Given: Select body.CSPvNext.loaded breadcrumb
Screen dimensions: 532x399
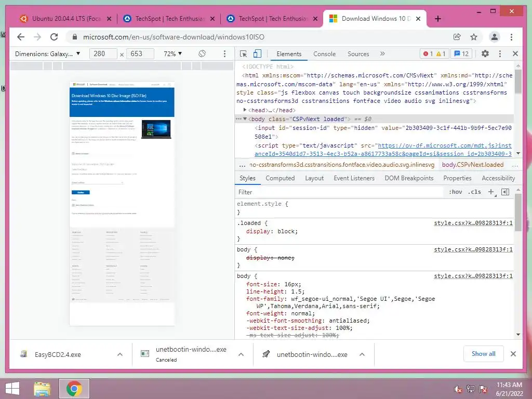Looking at the screenshot, I should (x=473, y=165).
